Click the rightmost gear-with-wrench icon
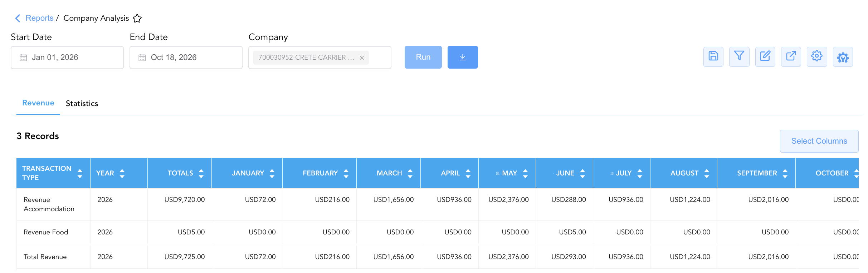Screen dimensions: 868x273 pos(843,56)
